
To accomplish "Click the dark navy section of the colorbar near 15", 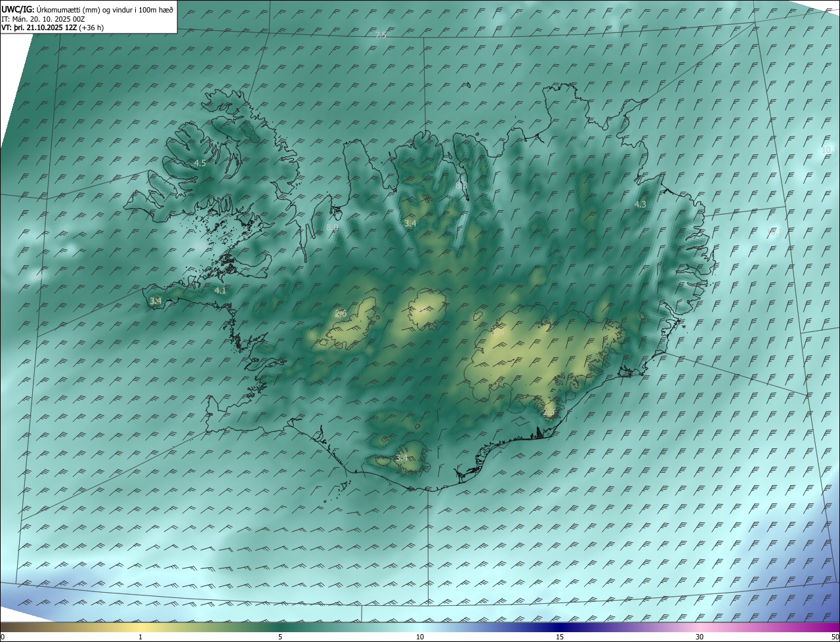I will [x=560, y=627].
